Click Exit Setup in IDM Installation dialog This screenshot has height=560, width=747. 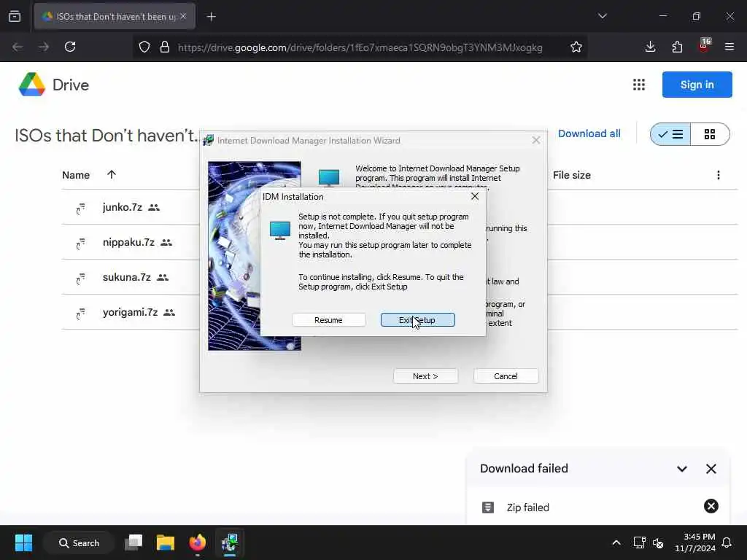(417, 320)
